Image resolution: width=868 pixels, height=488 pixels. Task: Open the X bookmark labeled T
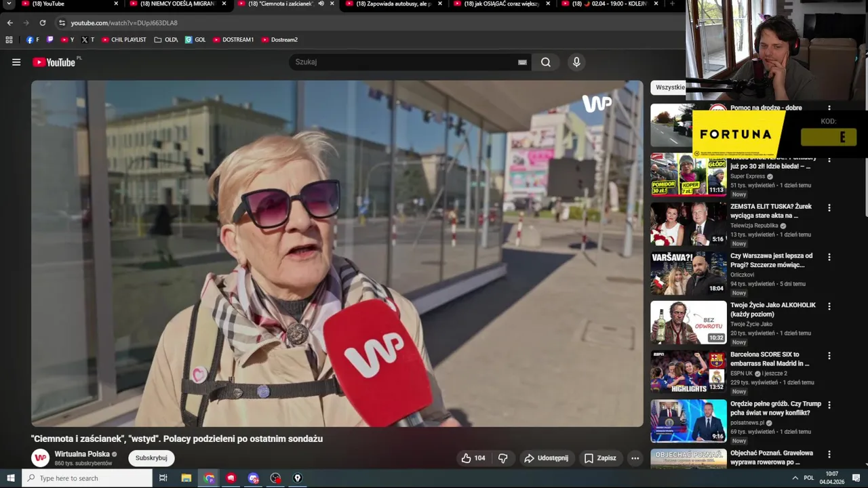click(87, 40)
